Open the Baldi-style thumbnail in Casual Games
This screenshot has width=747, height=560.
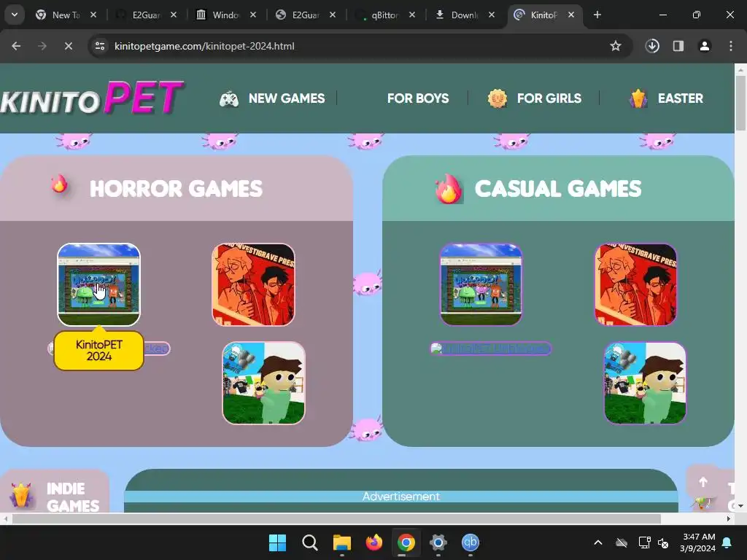coord(645,383)
